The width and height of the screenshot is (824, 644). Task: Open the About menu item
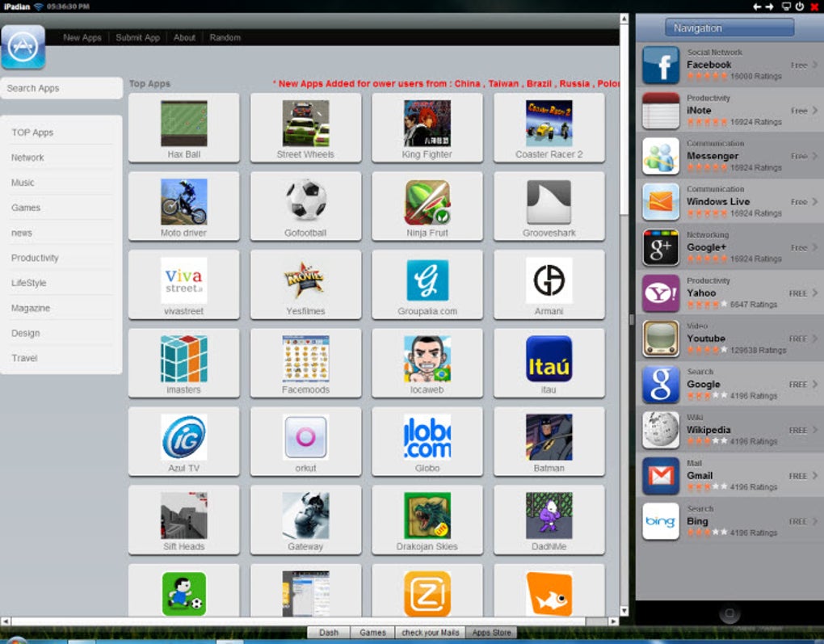coord(184,37)
